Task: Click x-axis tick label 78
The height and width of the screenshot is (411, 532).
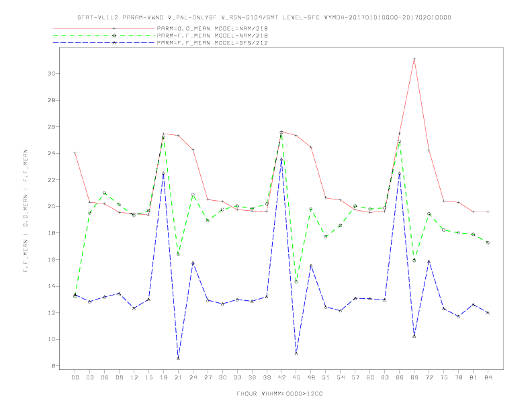Action: (x=458, y=377)
